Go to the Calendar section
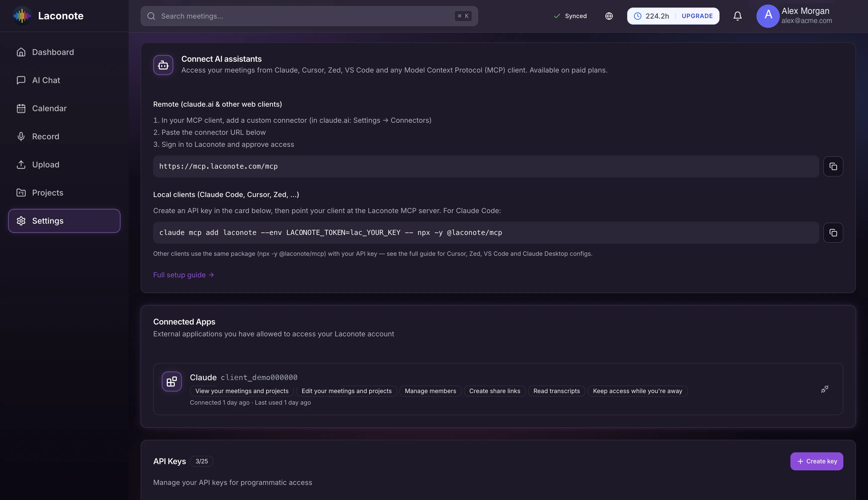This screenshot has width=868, height=500. point(64,108)
